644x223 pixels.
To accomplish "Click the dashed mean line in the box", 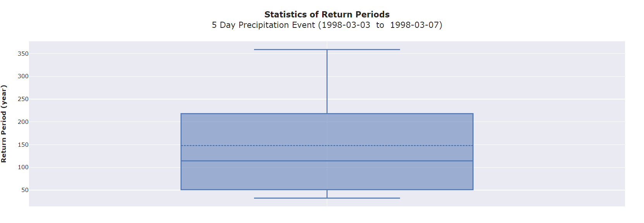I will (x=327, y=146).
